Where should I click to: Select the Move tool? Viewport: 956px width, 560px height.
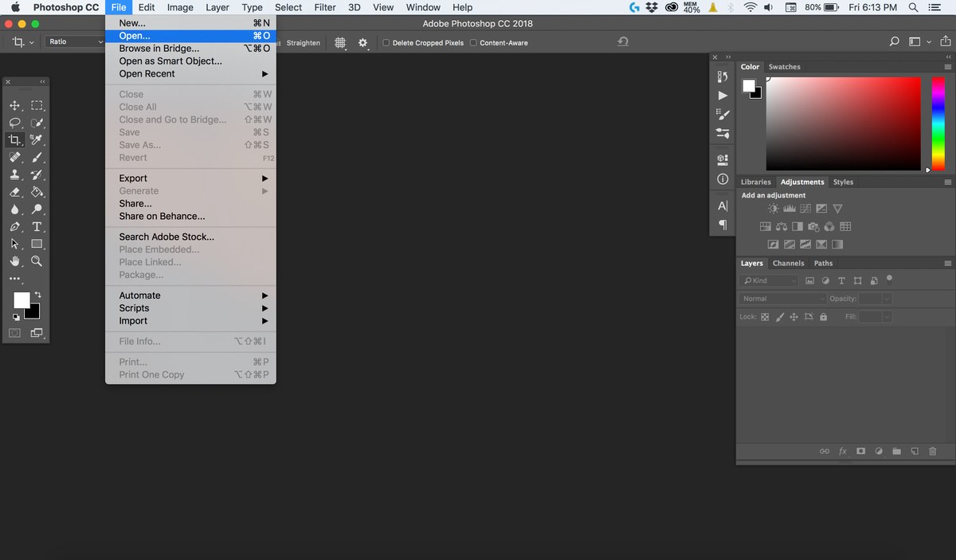coord(15,105)
